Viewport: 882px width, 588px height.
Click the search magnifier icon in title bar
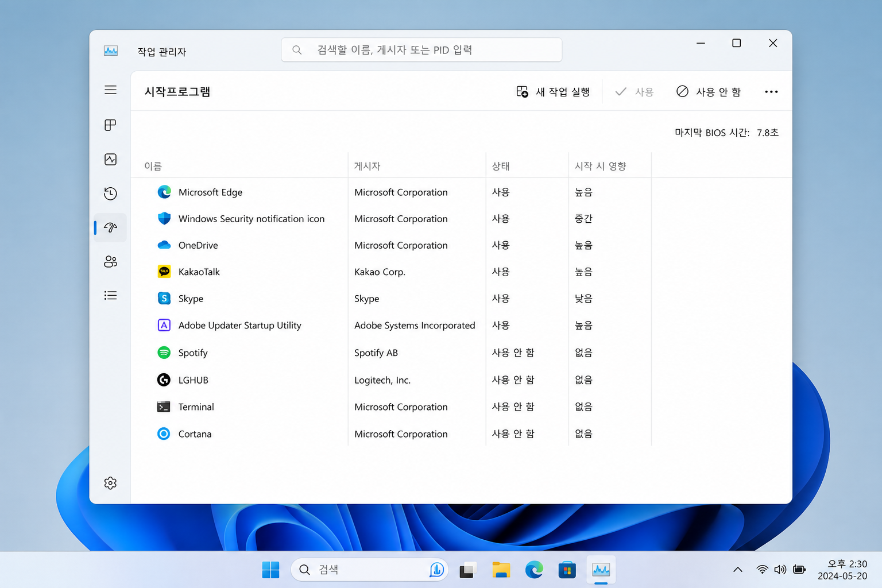click(x=297, y=50)
